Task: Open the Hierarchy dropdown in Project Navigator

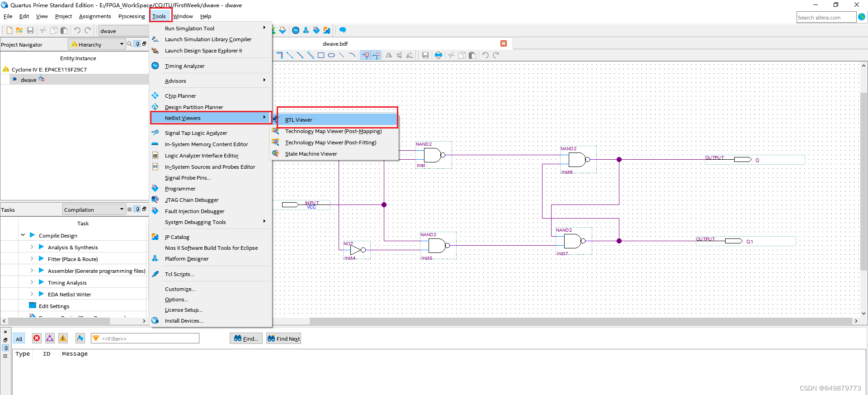Action: pyautogui.click(x=97, y=44)
